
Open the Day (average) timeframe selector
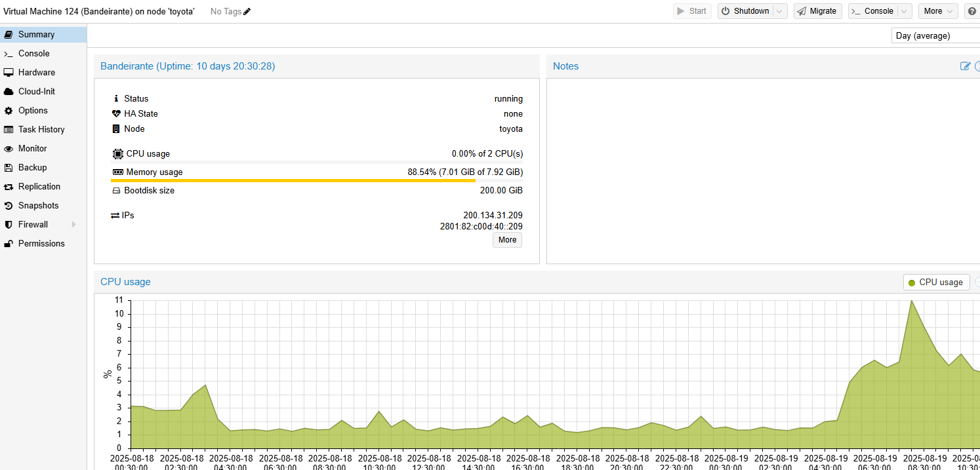click(x=935, y=36)
